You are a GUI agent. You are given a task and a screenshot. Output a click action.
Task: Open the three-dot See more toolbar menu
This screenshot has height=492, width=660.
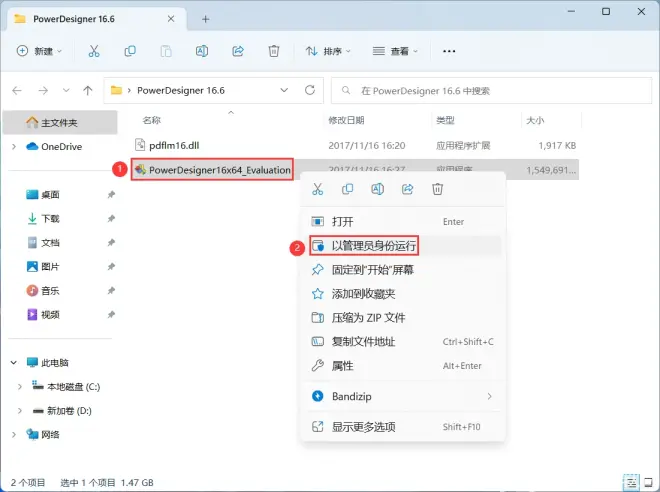[449, 51]
